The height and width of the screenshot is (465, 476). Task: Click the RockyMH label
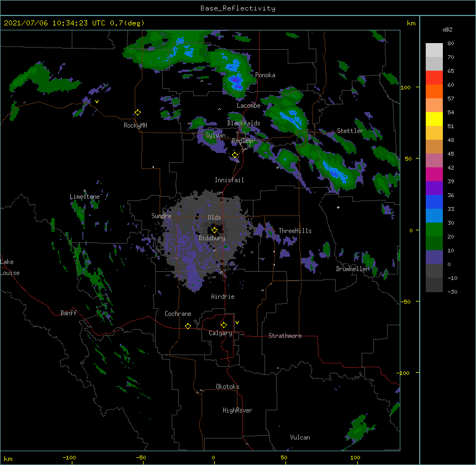click(x=135, y=125)
